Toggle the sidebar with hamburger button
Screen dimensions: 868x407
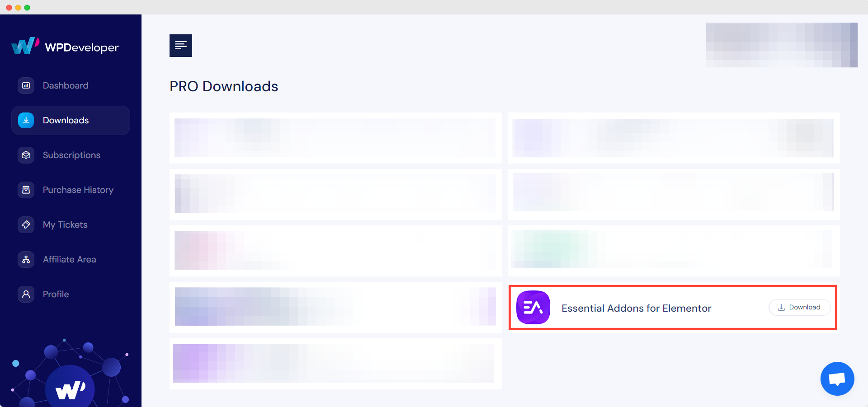181,46
